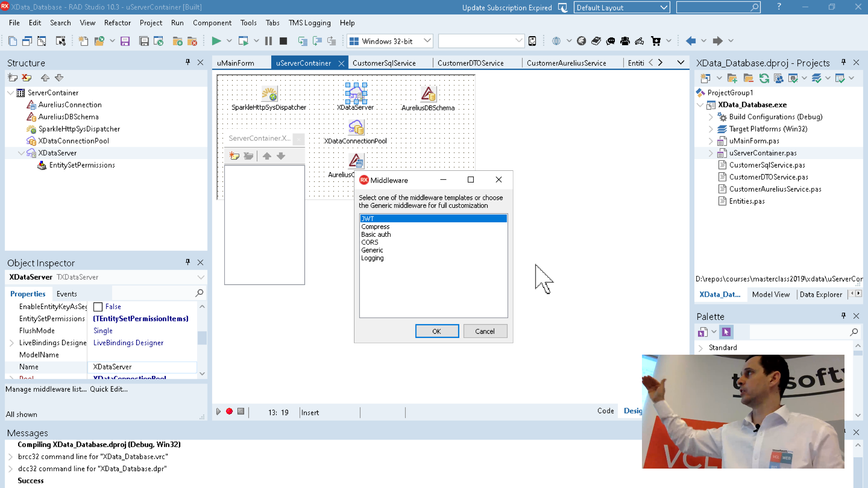
Task: Switch to the Model View tab
Action: tap(771, 295)
